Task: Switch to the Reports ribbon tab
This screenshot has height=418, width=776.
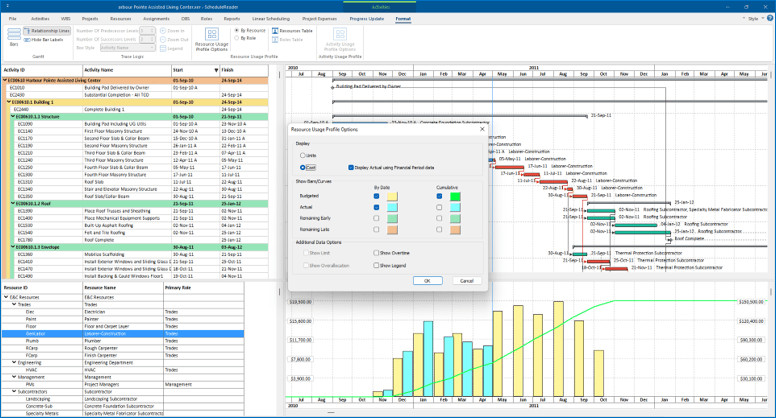Action: 232,19
